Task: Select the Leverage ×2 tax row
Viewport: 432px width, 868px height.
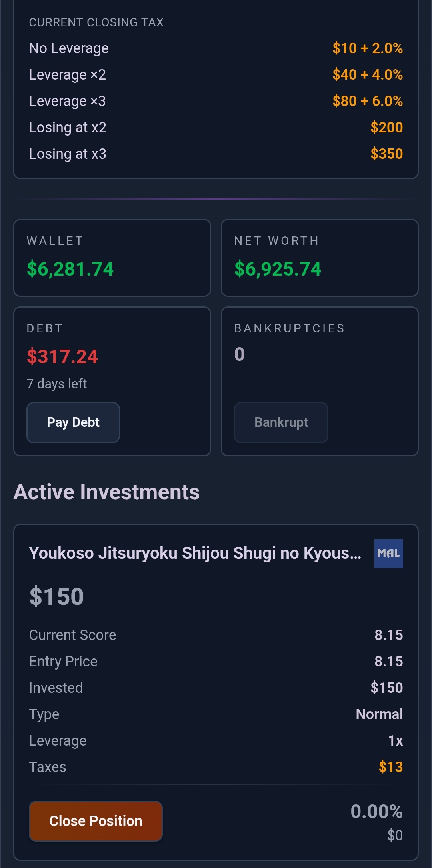Action: (216, 75)
